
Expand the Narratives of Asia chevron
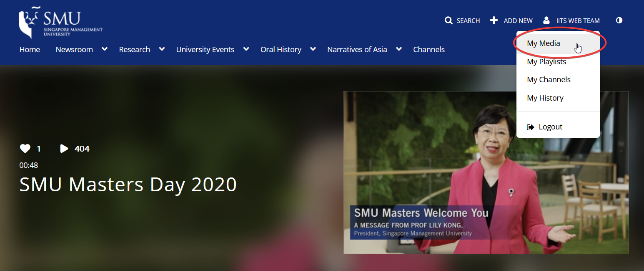point(399,49)
